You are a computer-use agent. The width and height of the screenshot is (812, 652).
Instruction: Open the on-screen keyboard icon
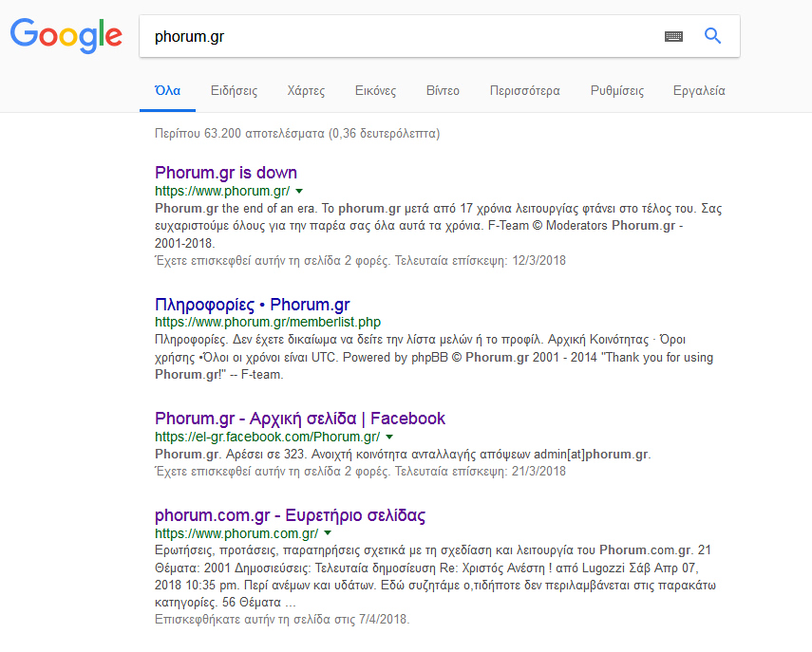[673, 36]
